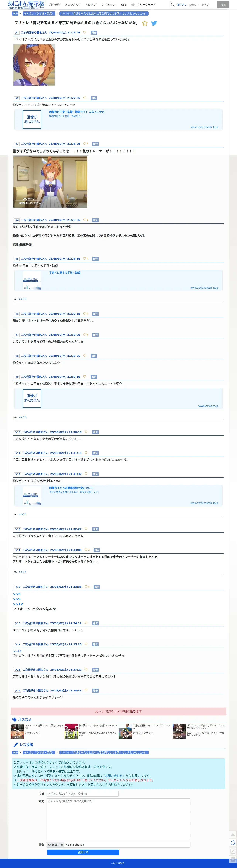The image size is (237, 868).
Task: Like post 10 with its heart icon
Action: click(x=86, y=432)
